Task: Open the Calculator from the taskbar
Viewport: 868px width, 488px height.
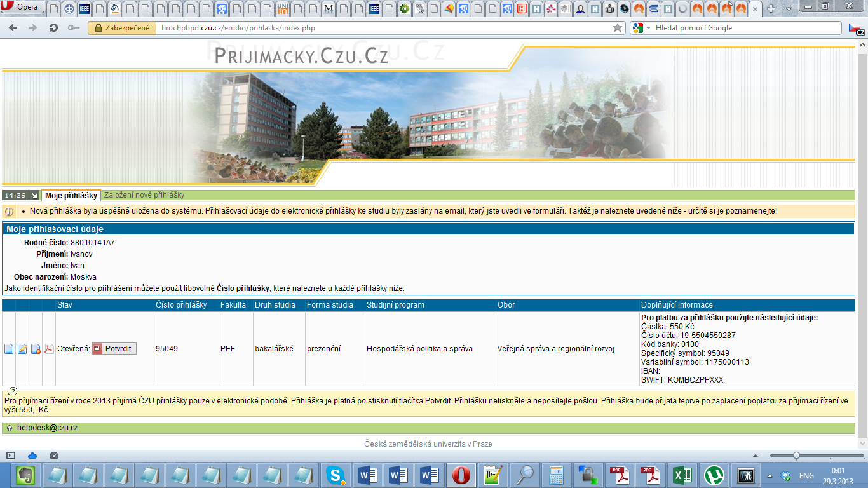Action: 556,475
